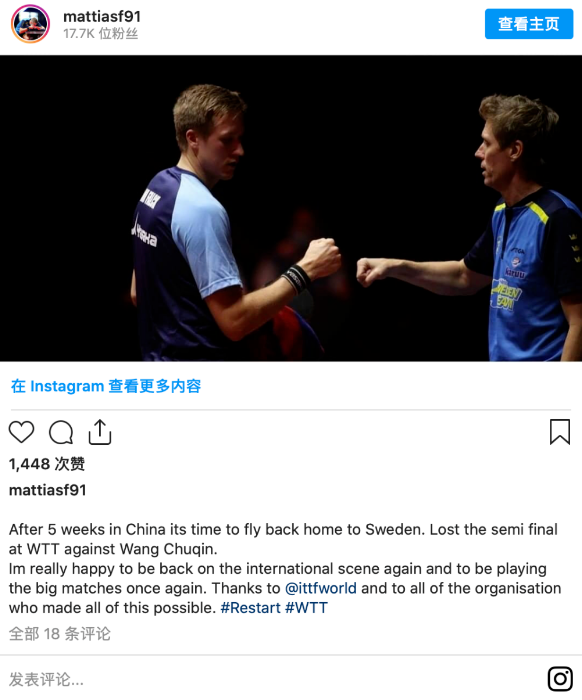The width and height of the screenshot is (582, 700).
Task: View all 18 comments (全部 18 条评论)
Action: click(x=59, y=633)
